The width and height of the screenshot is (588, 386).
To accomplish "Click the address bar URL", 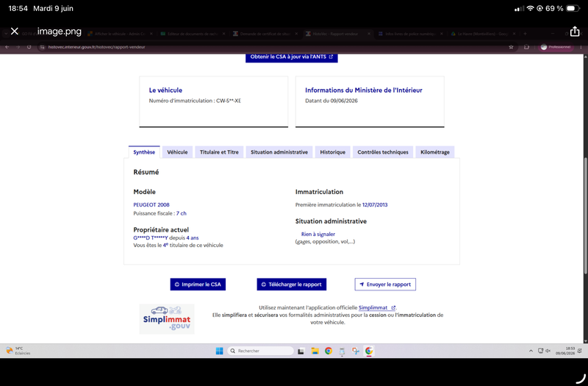I will pos(96,47).
